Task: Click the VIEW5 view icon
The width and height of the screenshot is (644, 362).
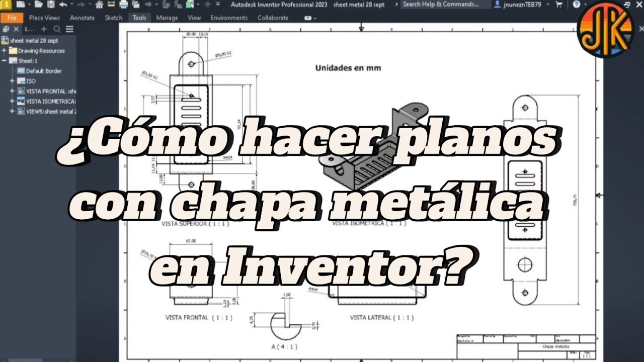Action: pos(21,111)
